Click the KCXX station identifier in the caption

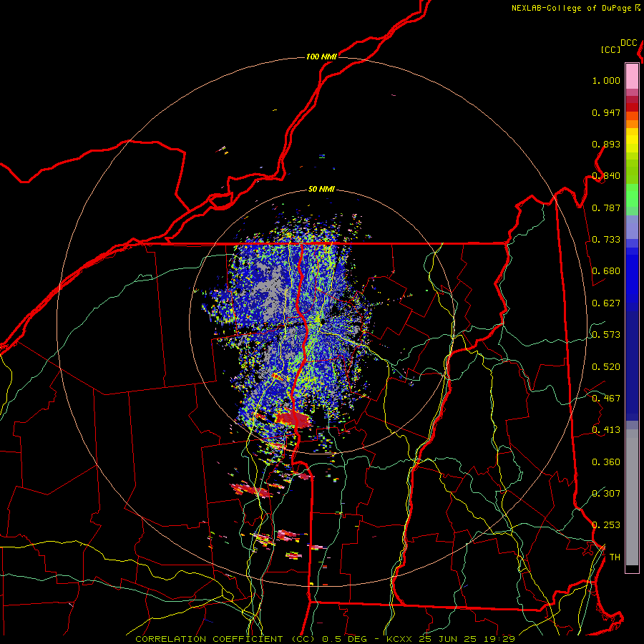coord(399,639)
